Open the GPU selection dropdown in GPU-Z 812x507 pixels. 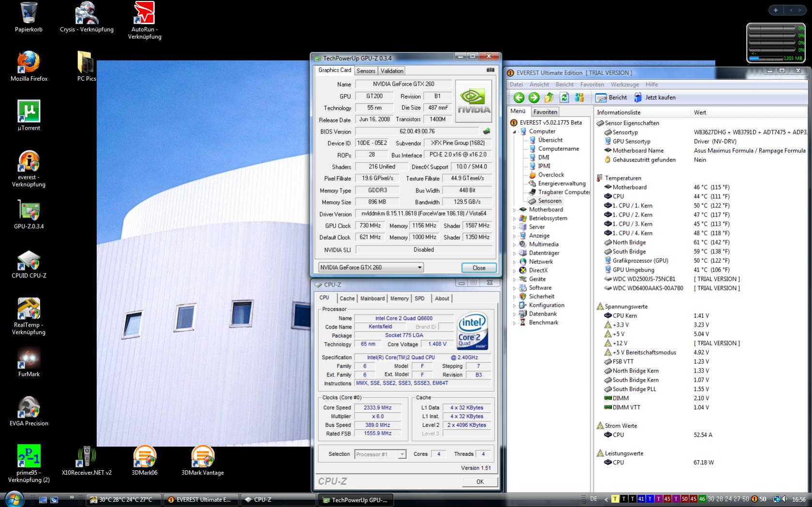click(x=370, y=267)
